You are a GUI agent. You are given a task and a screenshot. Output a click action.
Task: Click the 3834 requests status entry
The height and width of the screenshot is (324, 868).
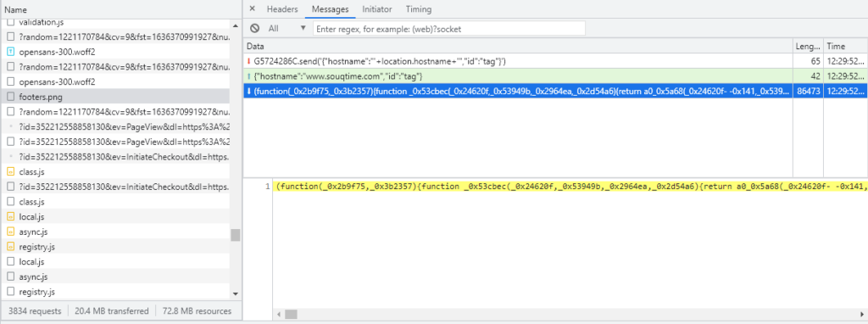(34, 311)
